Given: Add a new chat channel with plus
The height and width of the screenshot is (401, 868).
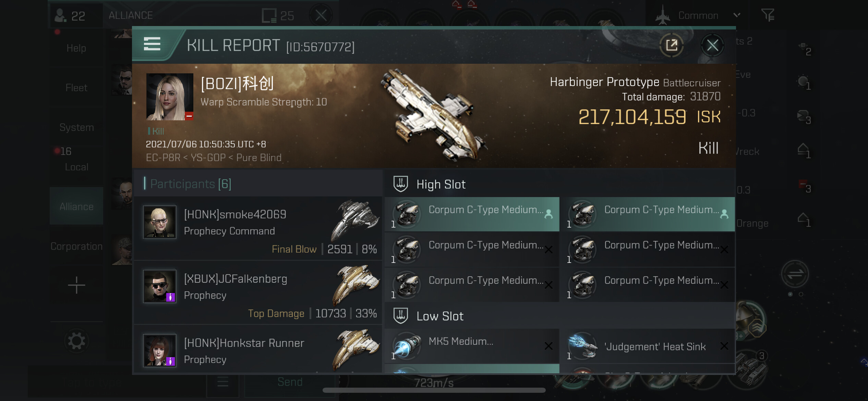Looking at the screenshot, I should click(x=76, y=285).
